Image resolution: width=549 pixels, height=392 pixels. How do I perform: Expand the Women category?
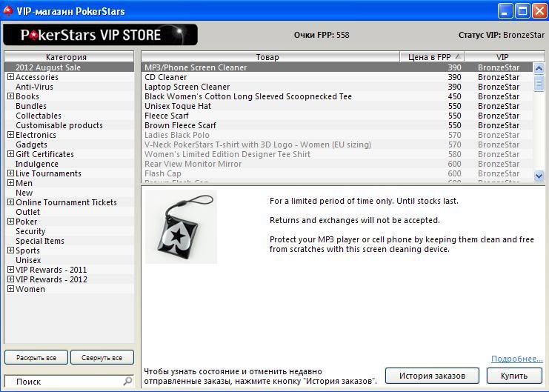pyautogui.click(x=11, y=289)
